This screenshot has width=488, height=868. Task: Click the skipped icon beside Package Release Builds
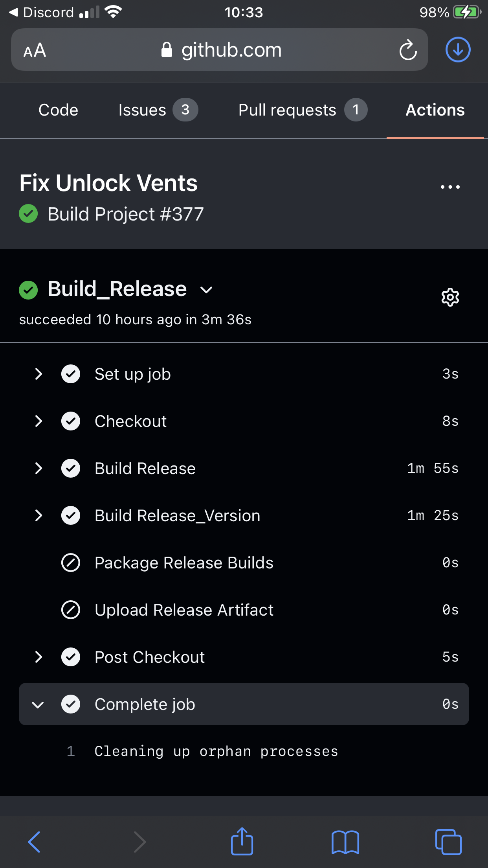[70, 563]
